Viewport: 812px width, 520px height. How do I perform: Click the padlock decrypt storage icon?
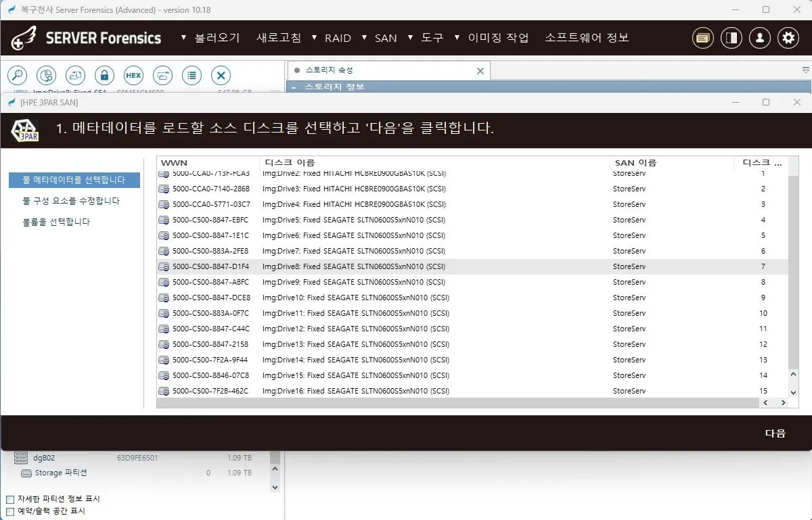[104, 75]
